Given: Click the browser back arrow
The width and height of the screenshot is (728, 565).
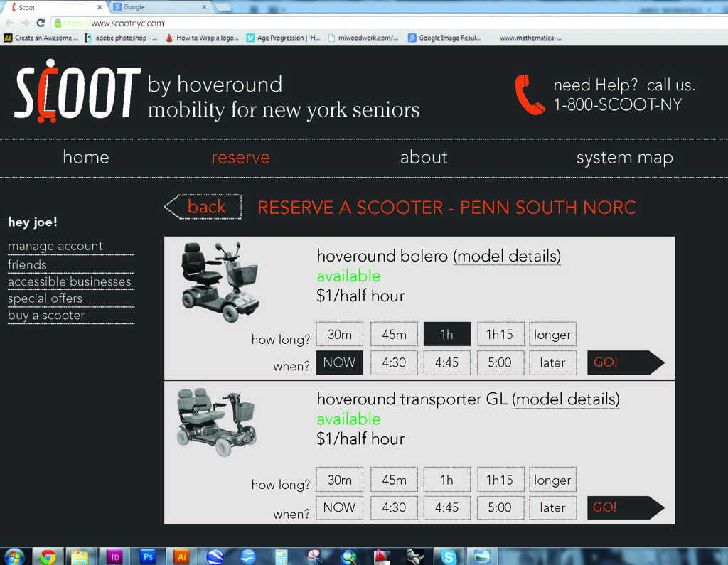Looking at the screenshot, I should click(x=10, y=23).
